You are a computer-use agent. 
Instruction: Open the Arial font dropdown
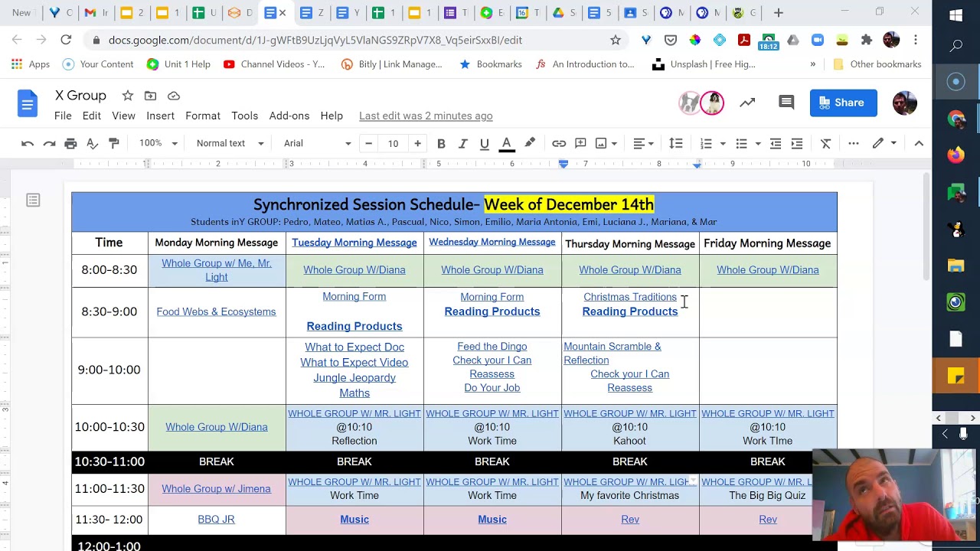coord(317,143)
